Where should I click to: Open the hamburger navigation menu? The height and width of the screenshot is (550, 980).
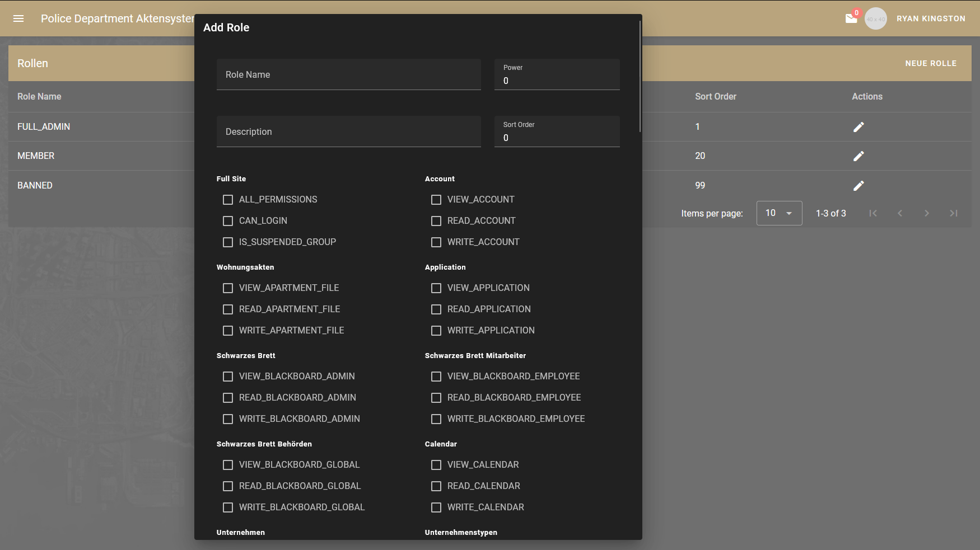click(x=18, y=18)
